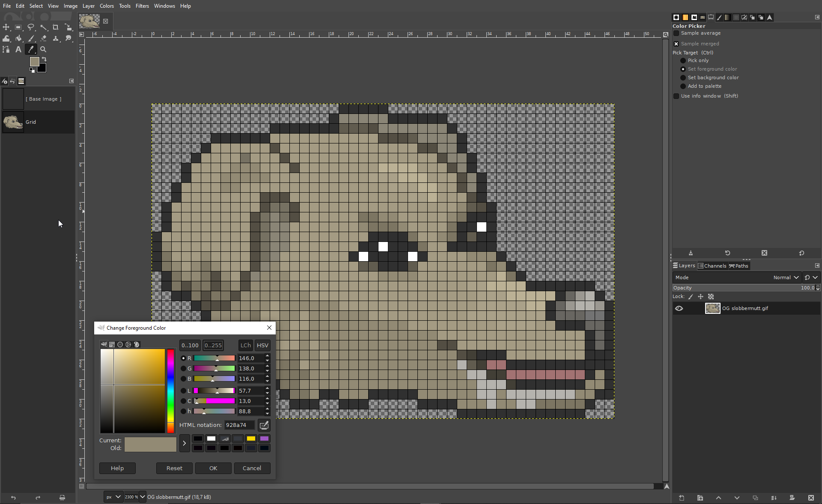Select the Free Select lasso tool
822x504 pixels.
pos(31,27)
